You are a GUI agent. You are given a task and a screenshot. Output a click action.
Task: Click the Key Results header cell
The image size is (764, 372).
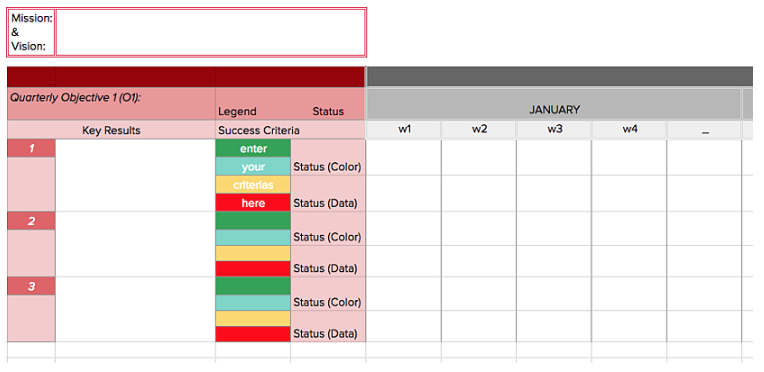click(x=111, y=130)
